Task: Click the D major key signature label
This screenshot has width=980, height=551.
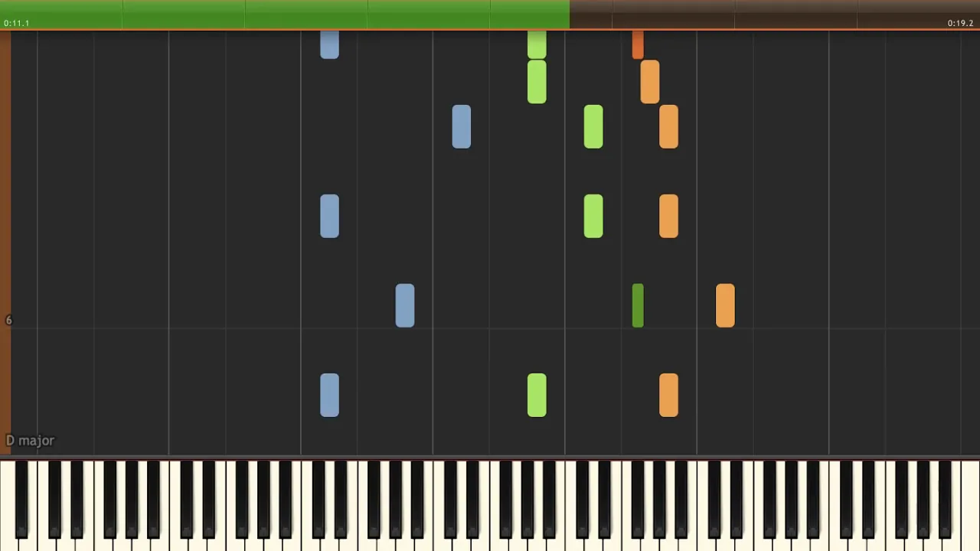Action: click(x=30, y=440)
